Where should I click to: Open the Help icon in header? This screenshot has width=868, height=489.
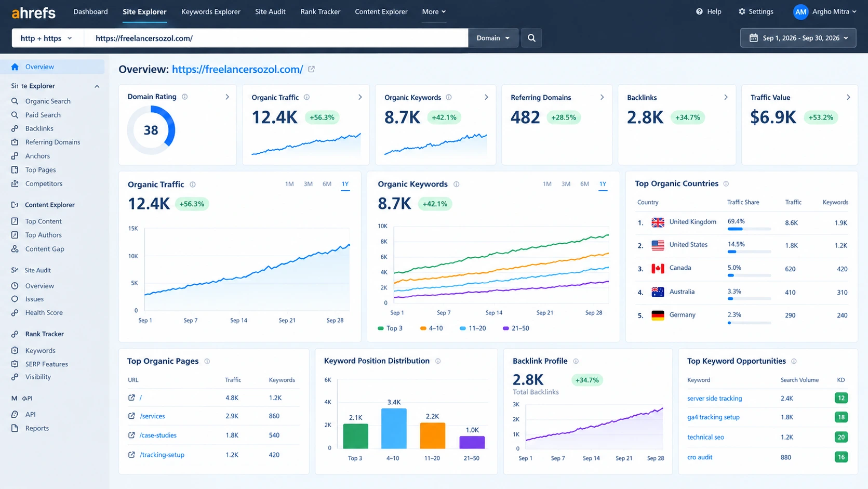pos(699,11)
